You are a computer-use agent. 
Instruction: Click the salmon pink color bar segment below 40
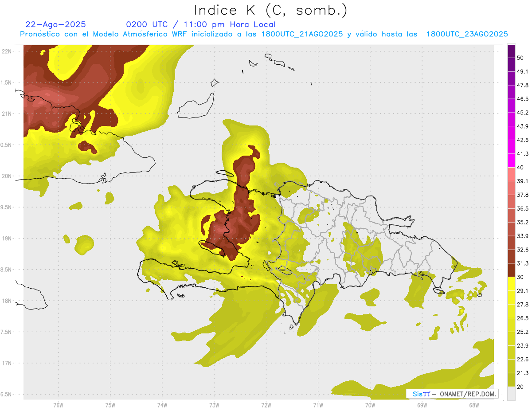[x=511, y=174]
